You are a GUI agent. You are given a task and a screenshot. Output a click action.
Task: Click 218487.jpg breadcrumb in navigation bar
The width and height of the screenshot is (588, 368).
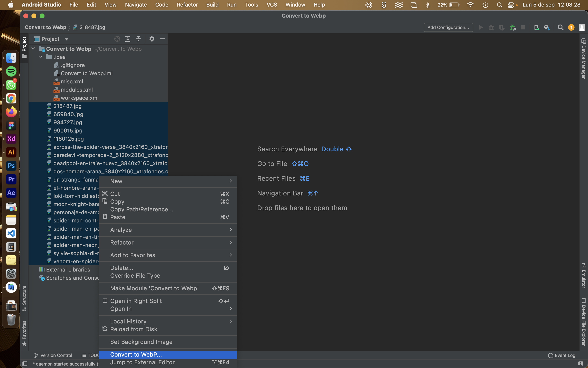click(89, 27)
